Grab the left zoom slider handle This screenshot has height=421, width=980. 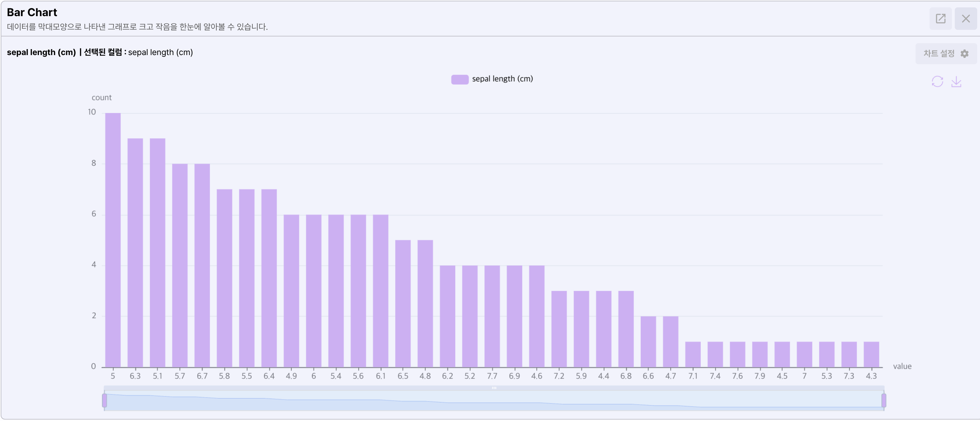(104, 400)
